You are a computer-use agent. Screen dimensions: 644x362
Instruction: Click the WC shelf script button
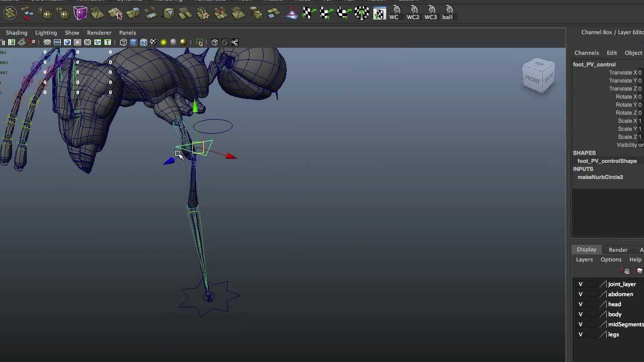click(394, 13)
